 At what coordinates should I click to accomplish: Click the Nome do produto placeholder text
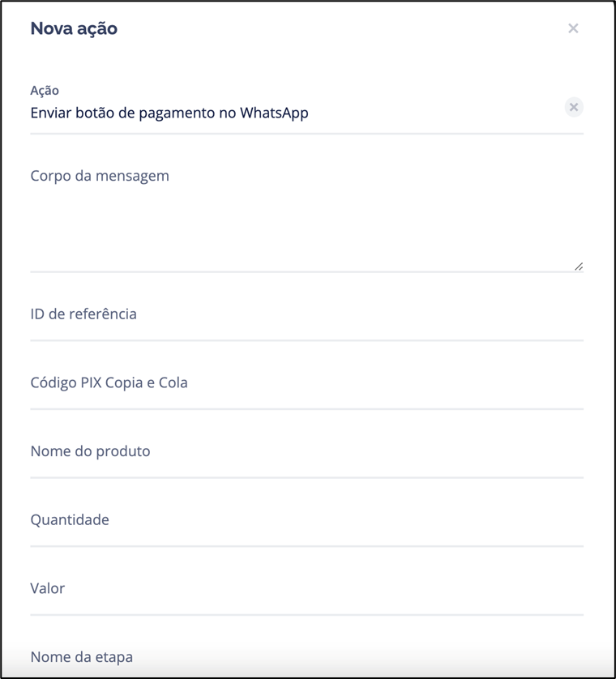(x=90, y=451)
